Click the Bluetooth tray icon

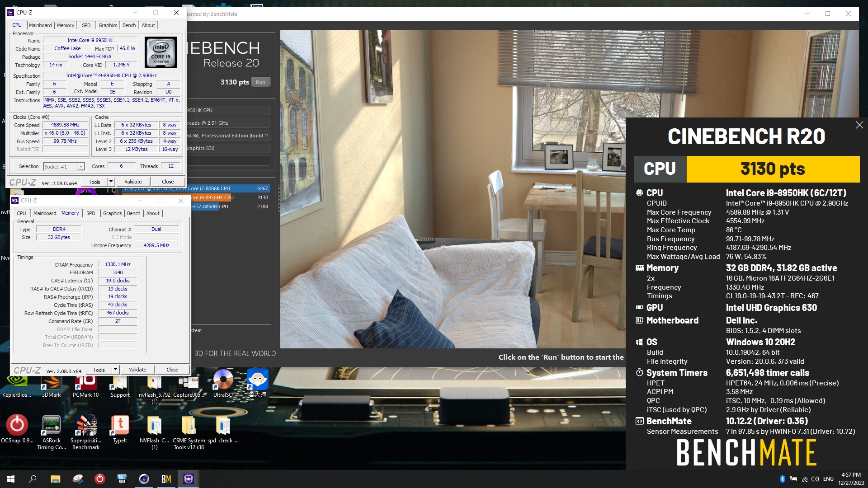782,479
